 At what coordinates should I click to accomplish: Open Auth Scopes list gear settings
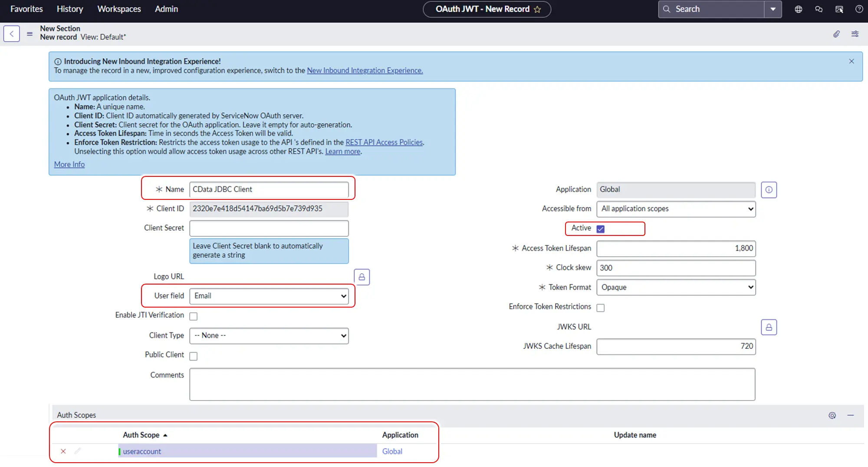coord(832,415)
